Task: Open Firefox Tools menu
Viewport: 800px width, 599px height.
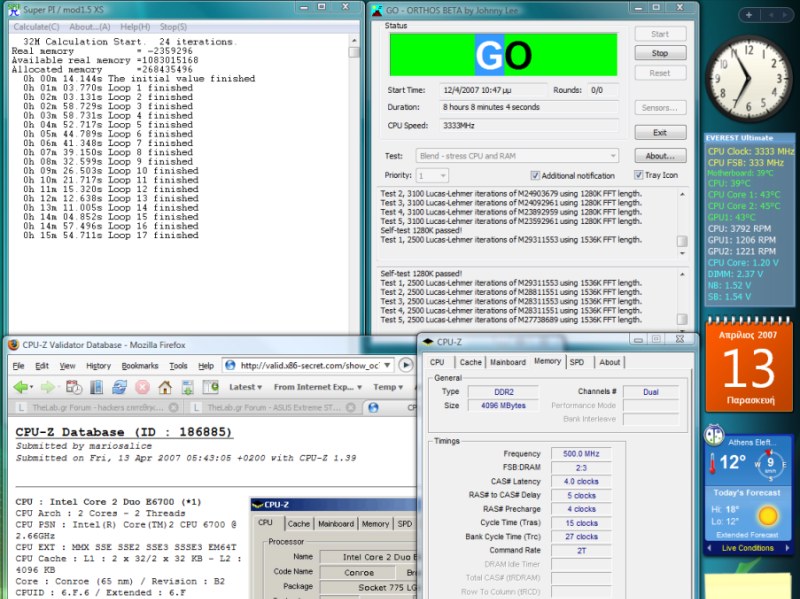Action: coord(178,366)
